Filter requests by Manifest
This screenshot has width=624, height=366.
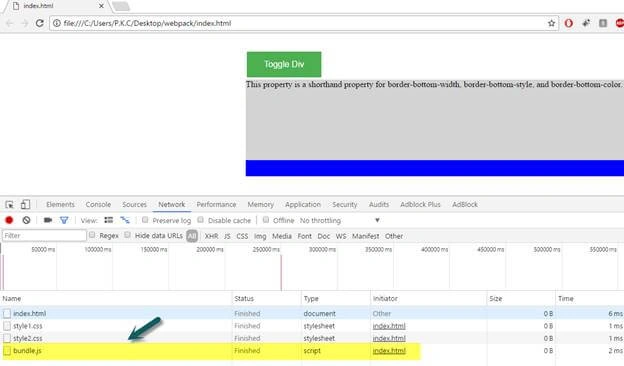tap(365, 236)
